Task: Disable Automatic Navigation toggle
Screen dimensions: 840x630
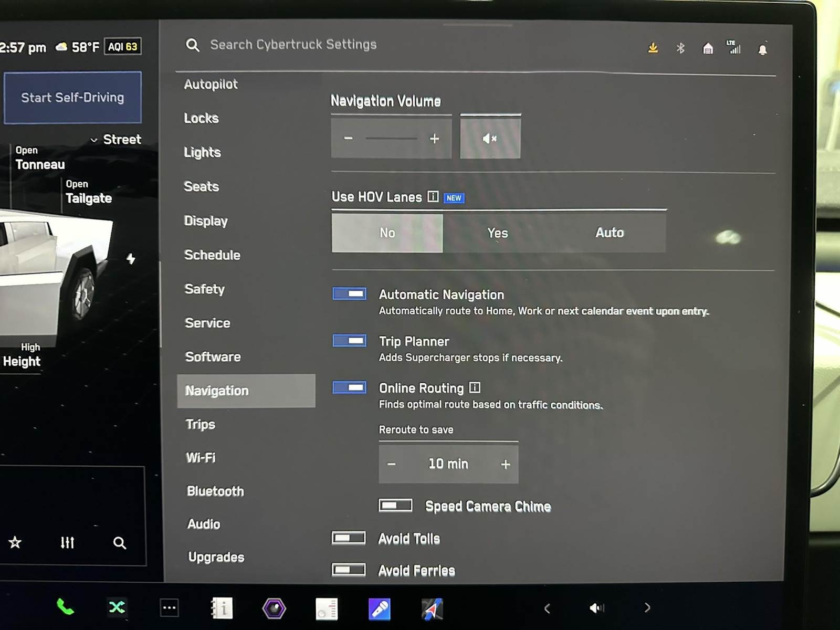Action: coord(349,294)
